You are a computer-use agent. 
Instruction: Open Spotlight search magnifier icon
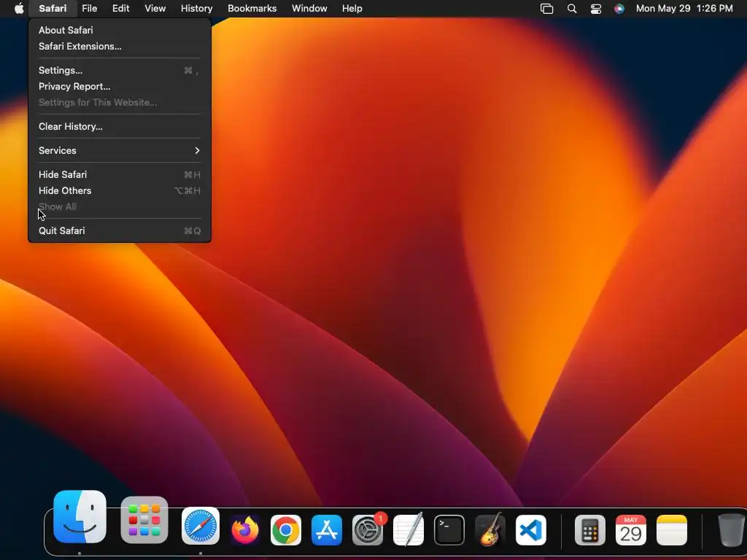[572, 8]
